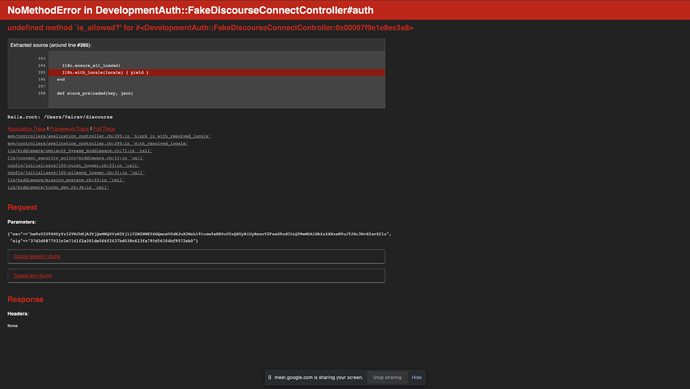Image resolution: width=690 pixels, height=389 pixels.
Task: Click the Headers label
Action: click(x=18, y=314)
